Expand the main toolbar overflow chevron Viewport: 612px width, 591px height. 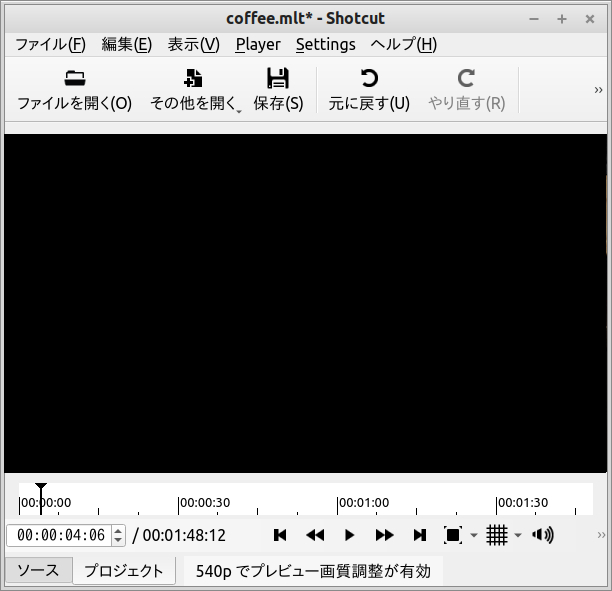tap(598, 90)
